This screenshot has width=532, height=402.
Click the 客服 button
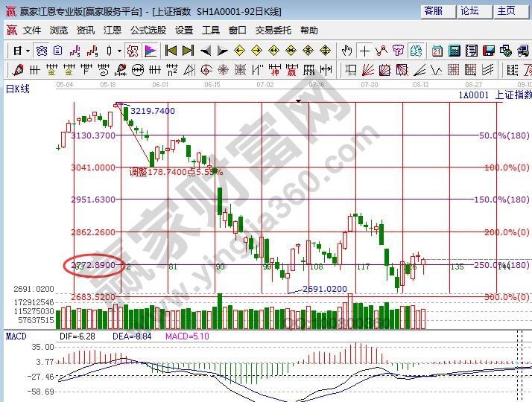[433, 10]
